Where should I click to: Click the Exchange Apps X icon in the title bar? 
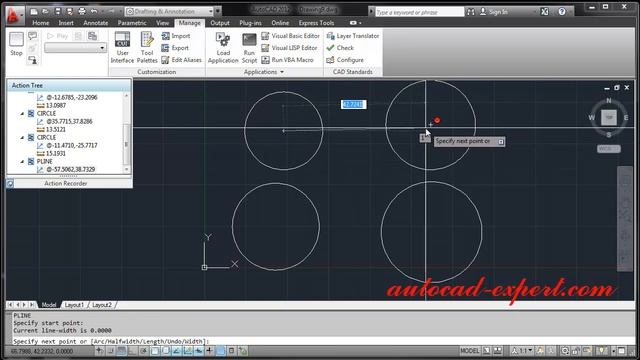click(x=544, y=12)
